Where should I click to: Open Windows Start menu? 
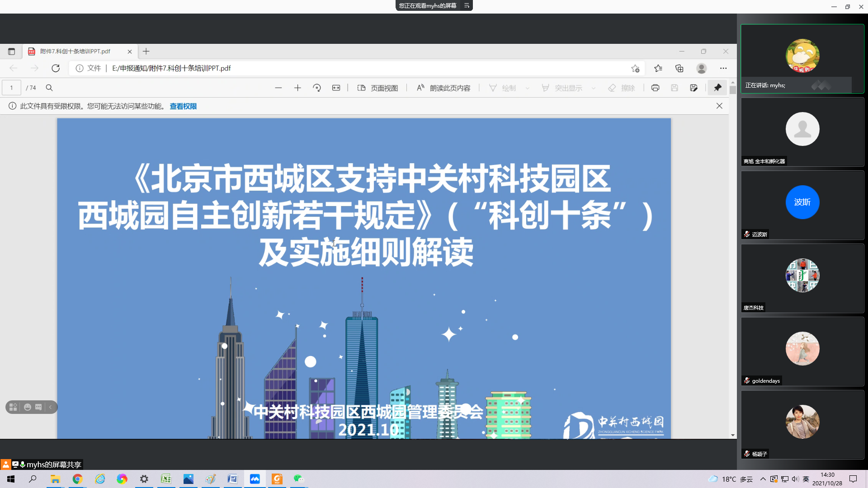[x=11, y=479]
